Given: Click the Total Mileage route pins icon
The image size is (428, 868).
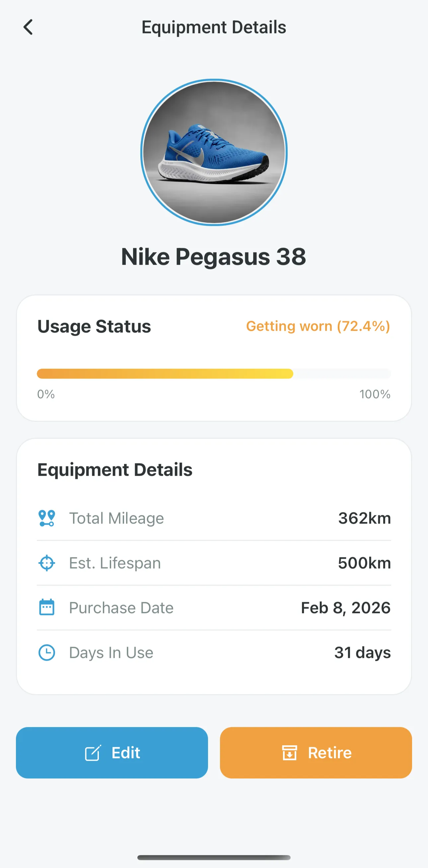Looking at the screenshot, I should [46, 518].
